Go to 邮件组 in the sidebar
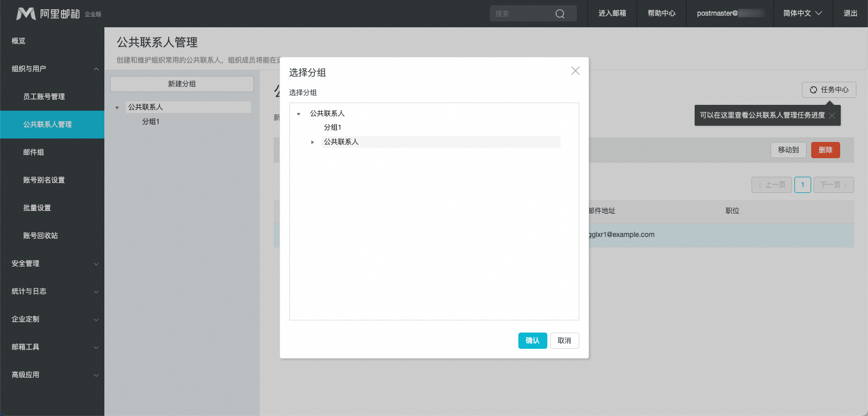868x416 pixels. click(34, 152)
